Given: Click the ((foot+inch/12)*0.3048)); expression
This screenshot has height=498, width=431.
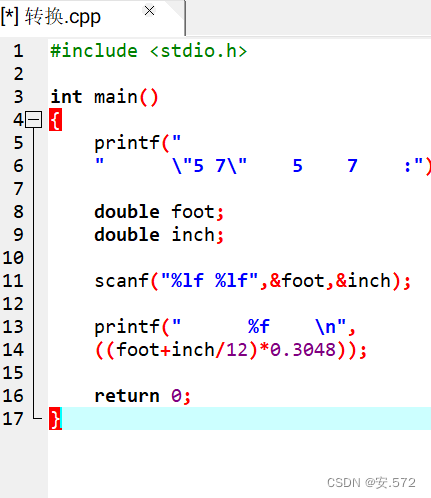Looking at the screenshot, I should pyautogui.click(x=231, y=350).
